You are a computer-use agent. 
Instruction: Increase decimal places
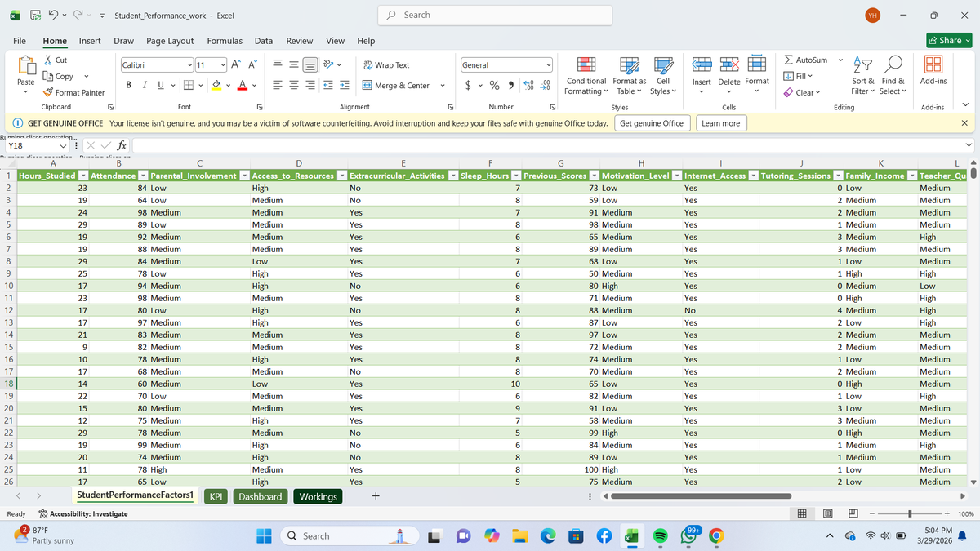coord(529,84)
